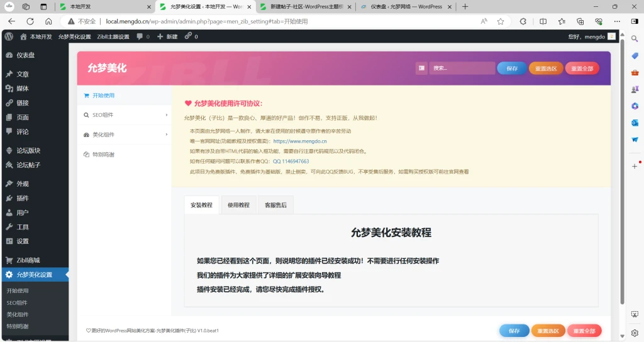Viewport: 644px width, 342px height.
Task: Open Edge sidebar search icon
Action: [635, 38]
